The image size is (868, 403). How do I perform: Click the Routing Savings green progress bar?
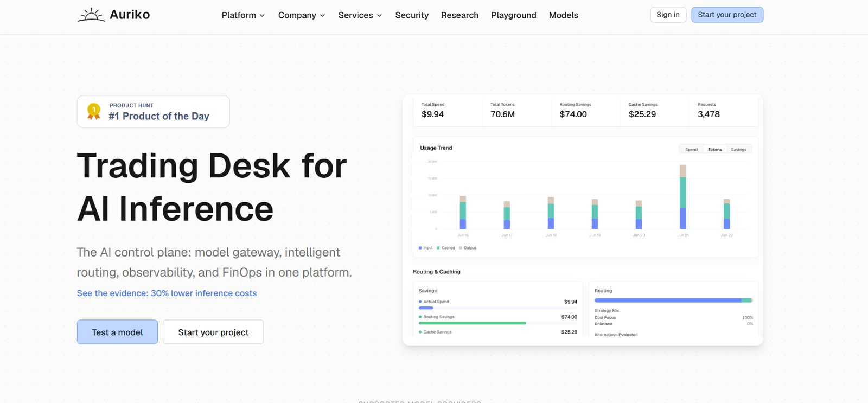coord(473,323)
